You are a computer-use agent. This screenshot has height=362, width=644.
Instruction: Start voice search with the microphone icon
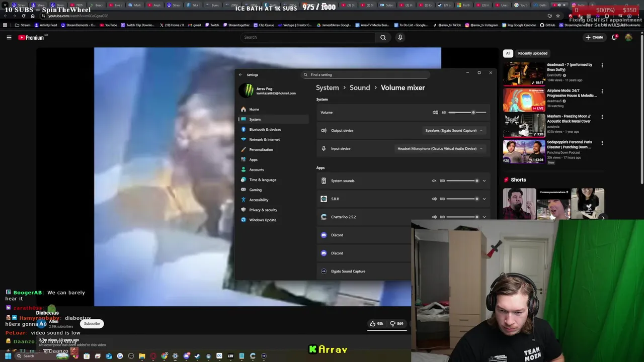pos(400,37)
